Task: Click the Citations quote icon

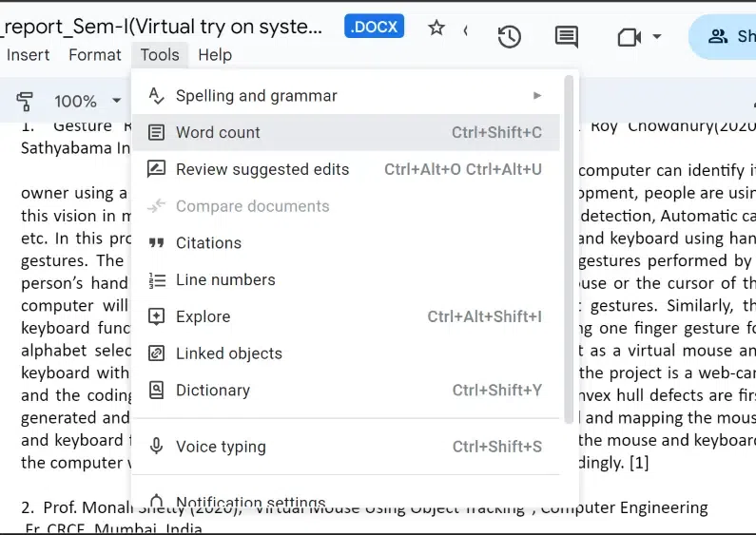Action: [157, 243]
